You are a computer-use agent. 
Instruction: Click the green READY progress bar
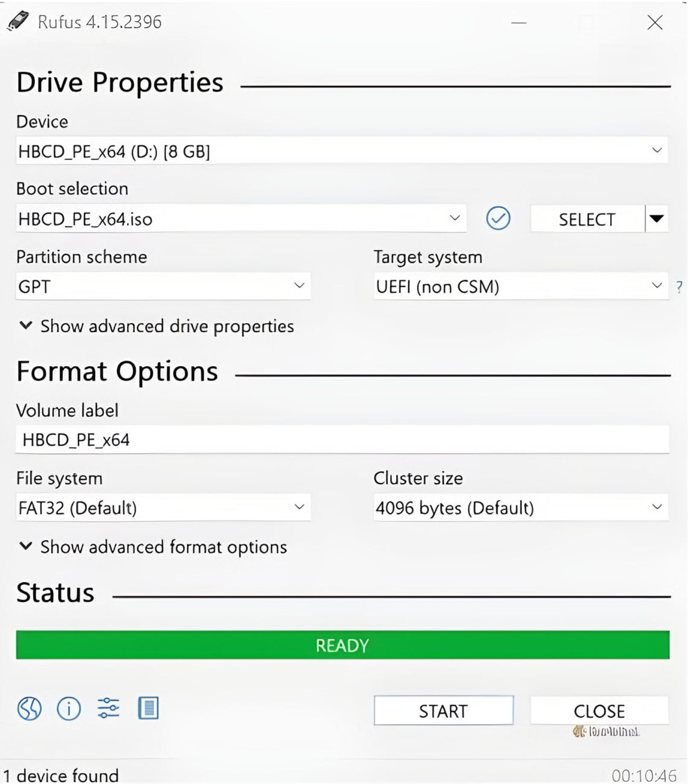(x=343, y=645)
